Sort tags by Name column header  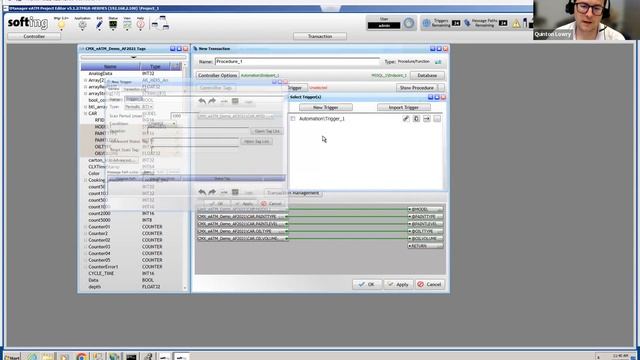click(110, 67)
